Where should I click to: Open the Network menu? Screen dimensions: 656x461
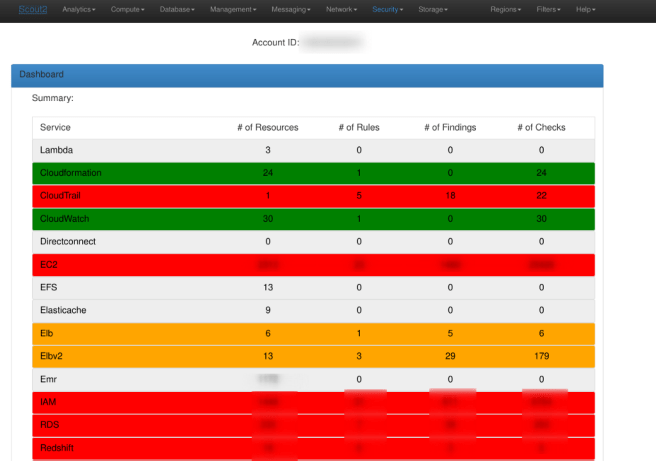point(343,9)
